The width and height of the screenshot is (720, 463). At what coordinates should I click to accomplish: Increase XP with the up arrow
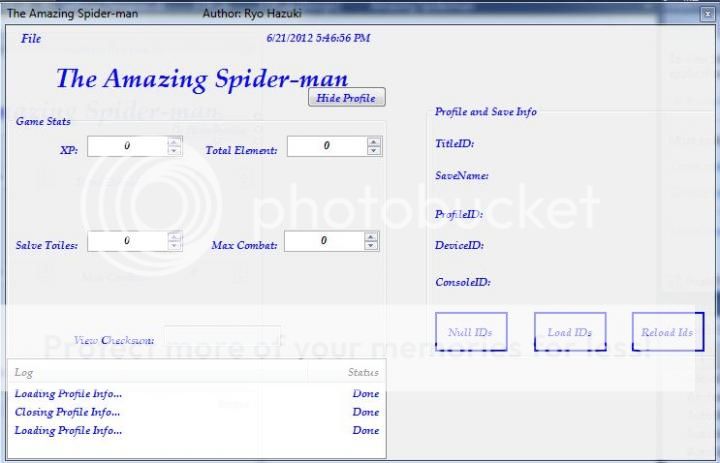pos(174,142)
